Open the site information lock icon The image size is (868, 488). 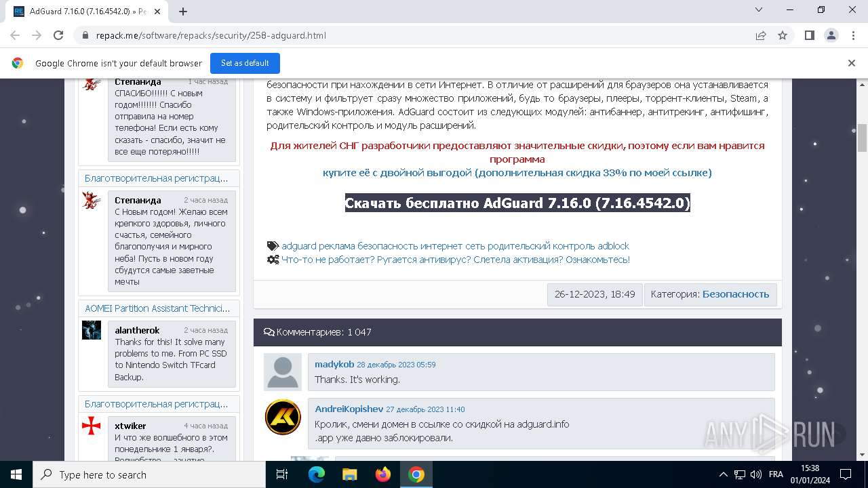tap(85, 35)
